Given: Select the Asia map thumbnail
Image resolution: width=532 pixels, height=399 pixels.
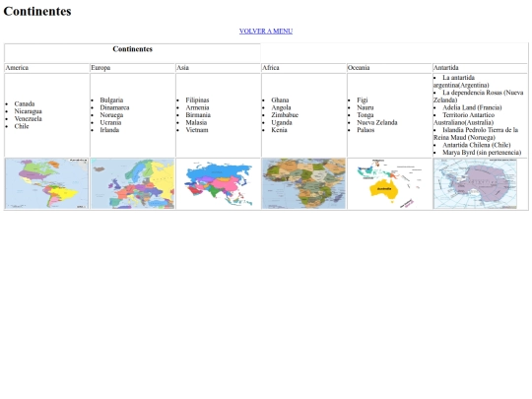Looking at the screenshot, I should coord(218,183).
